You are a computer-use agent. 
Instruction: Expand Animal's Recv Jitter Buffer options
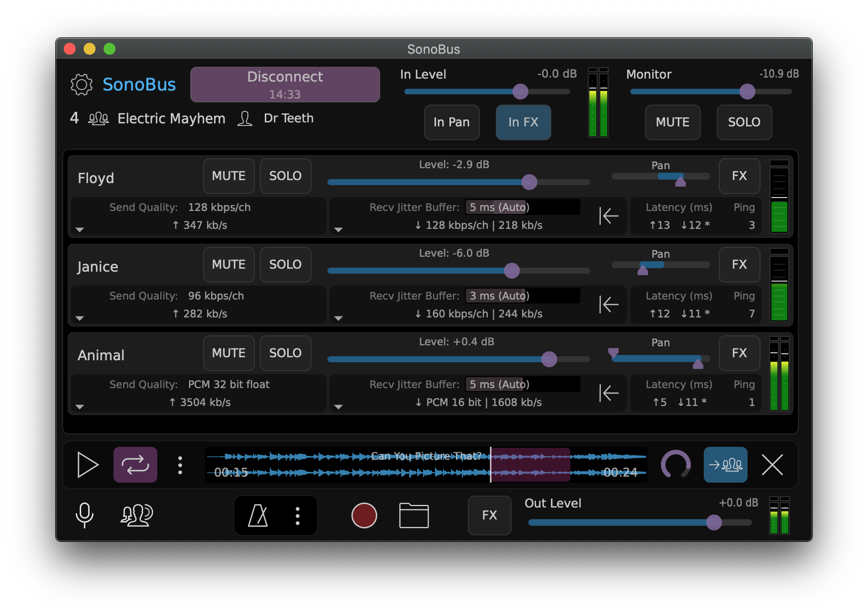point(338,407)
